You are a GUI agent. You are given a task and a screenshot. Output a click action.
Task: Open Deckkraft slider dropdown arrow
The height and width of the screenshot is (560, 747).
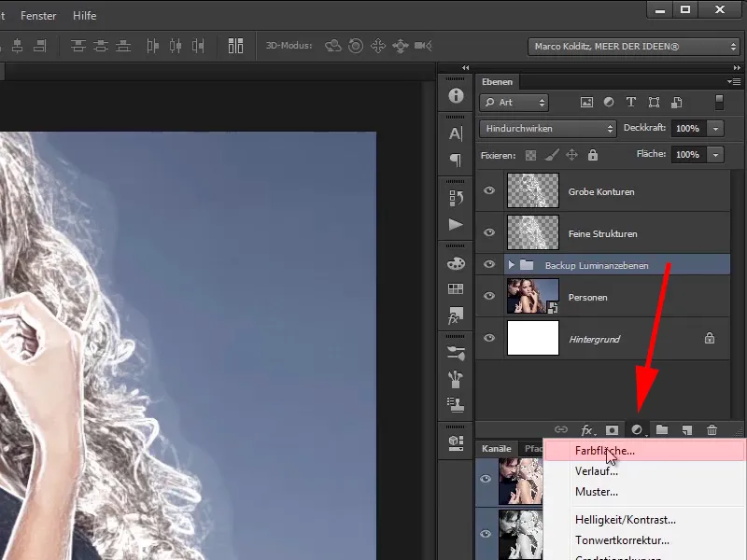click(x=715, y=129)
